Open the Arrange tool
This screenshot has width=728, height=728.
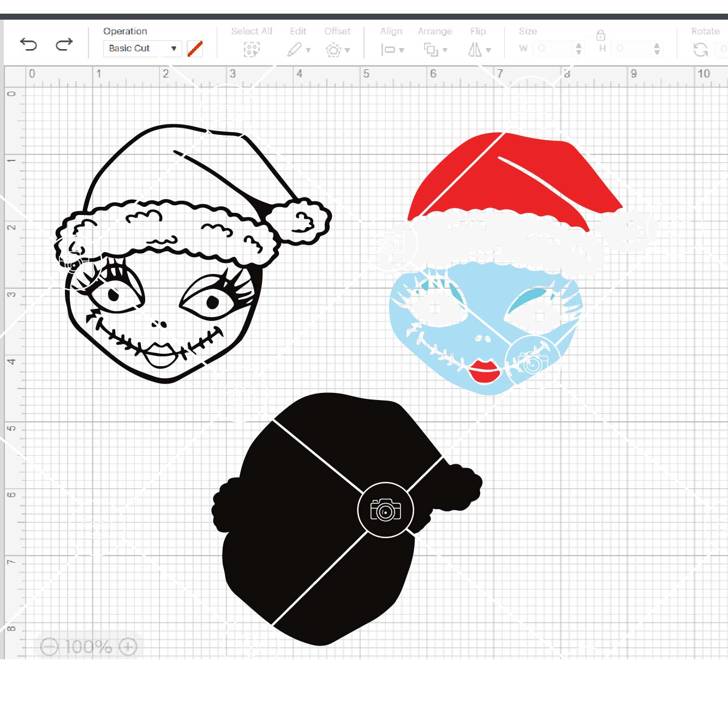click(431, 50)
